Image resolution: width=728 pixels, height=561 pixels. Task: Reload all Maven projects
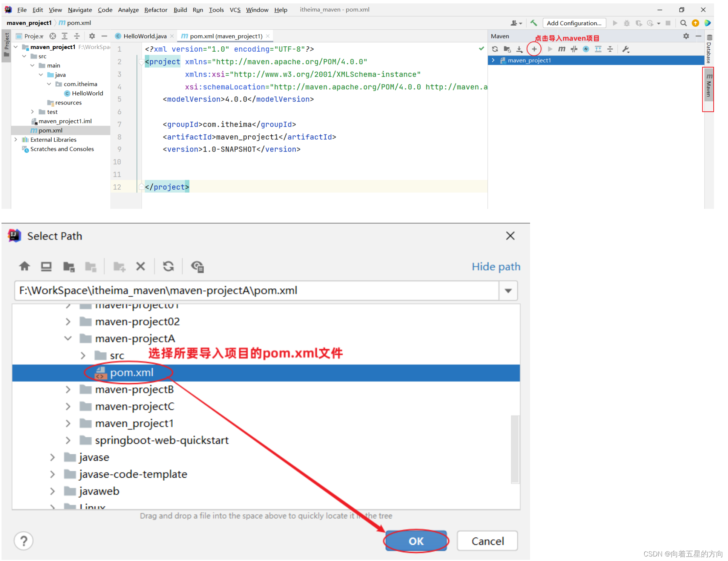pyautogui.click(x=495, y=49)
